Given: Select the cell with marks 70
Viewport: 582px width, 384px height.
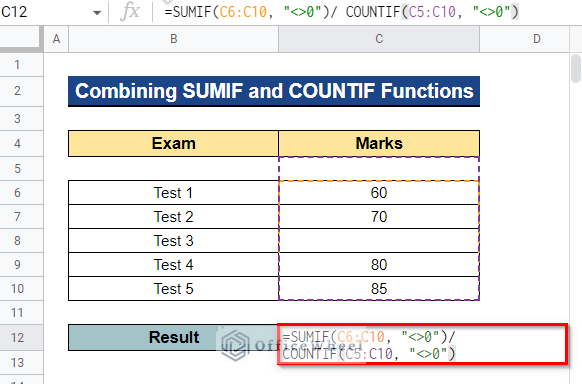Looking at the screenshot, I should click(x=379, y=217).
